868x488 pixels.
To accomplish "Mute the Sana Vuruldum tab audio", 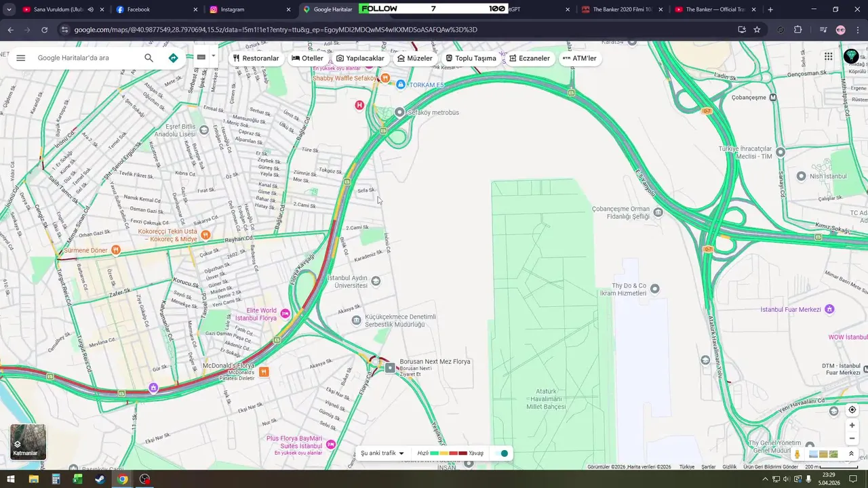I will (x=90, y=9).
